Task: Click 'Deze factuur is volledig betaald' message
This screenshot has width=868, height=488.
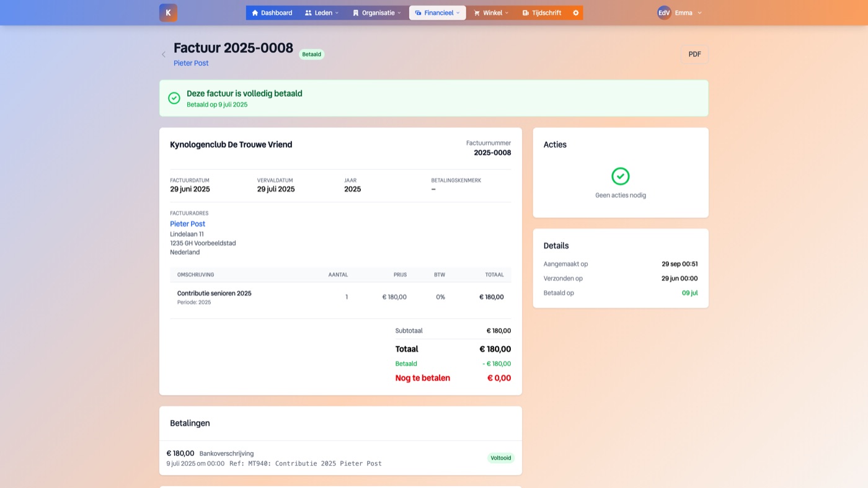Action: pos(244,94)
